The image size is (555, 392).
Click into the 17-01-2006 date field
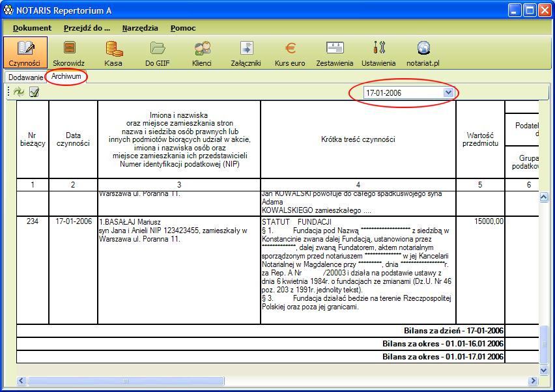point(403,92)
